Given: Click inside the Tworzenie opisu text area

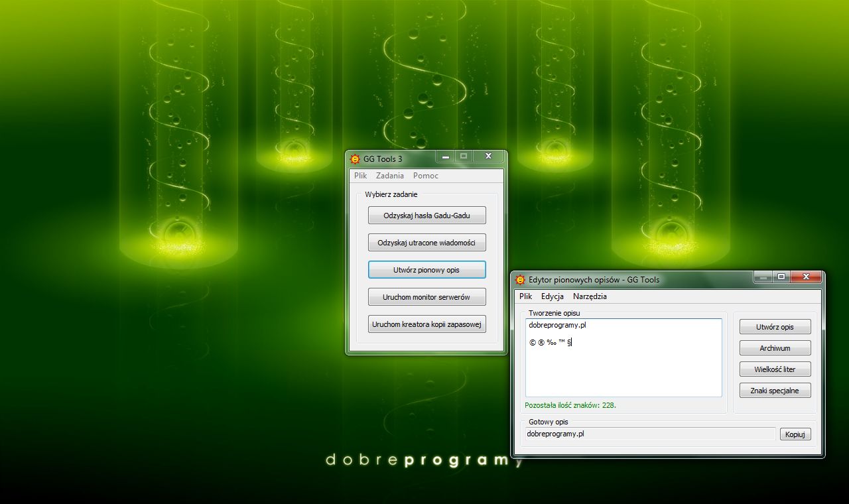Looking at the screenshot, I should click(623, 357).
